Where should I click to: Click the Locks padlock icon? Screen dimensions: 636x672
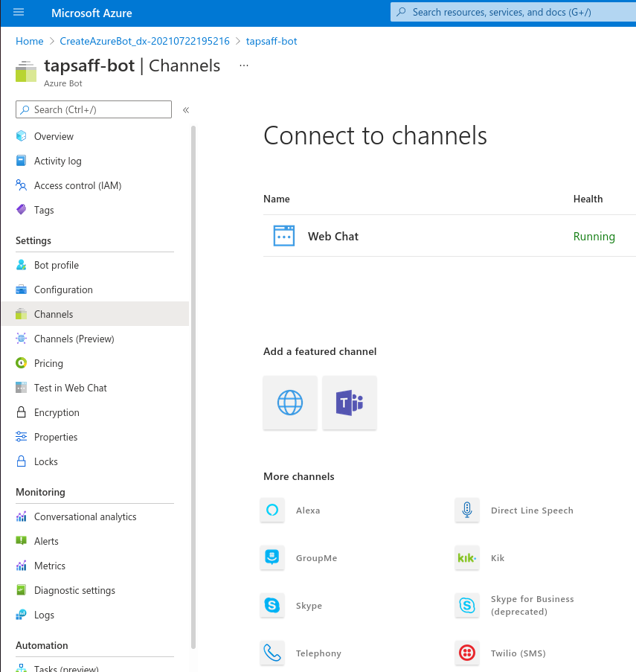[21, 461]
